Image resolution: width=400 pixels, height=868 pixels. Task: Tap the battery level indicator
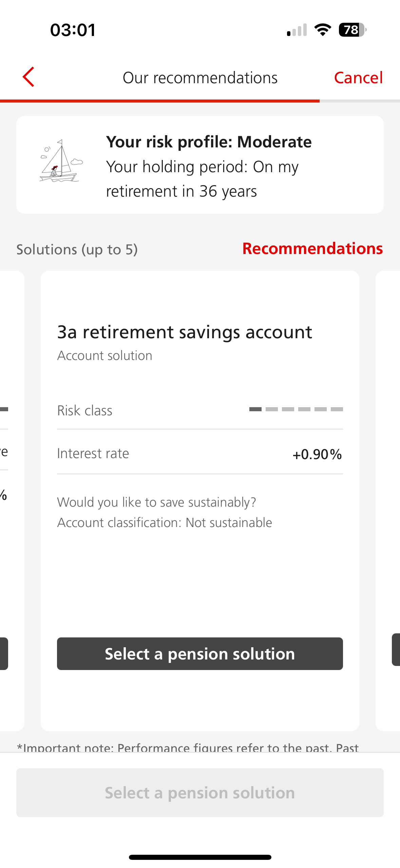[353, 30]
